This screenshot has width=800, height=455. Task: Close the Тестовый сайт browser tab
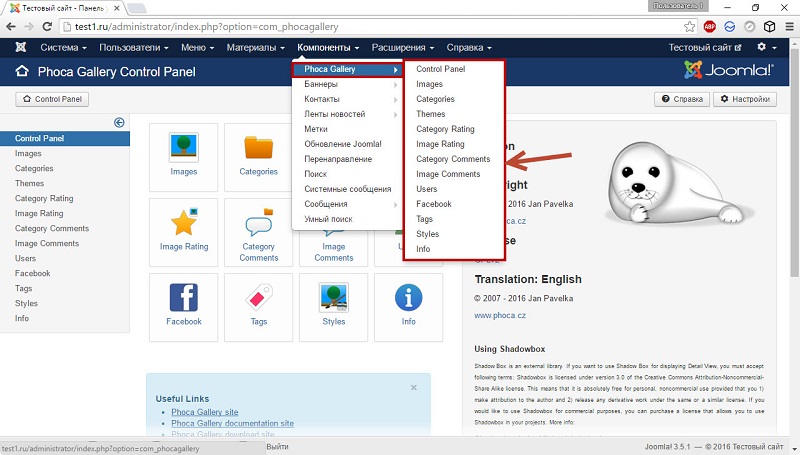point(116,8)
